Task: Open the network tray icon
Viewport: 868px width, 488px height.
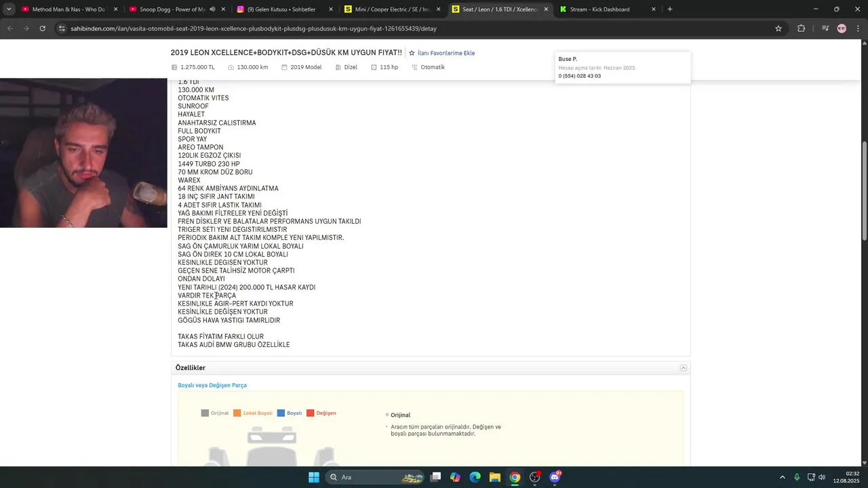Action: pyautogui.click(x=811, y=477)
